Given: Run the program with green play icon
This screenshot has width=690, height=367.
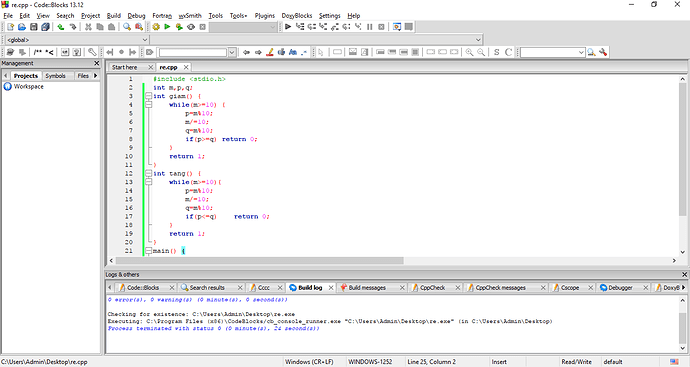Looking at the screenshot, I should [x=167, y=27].
